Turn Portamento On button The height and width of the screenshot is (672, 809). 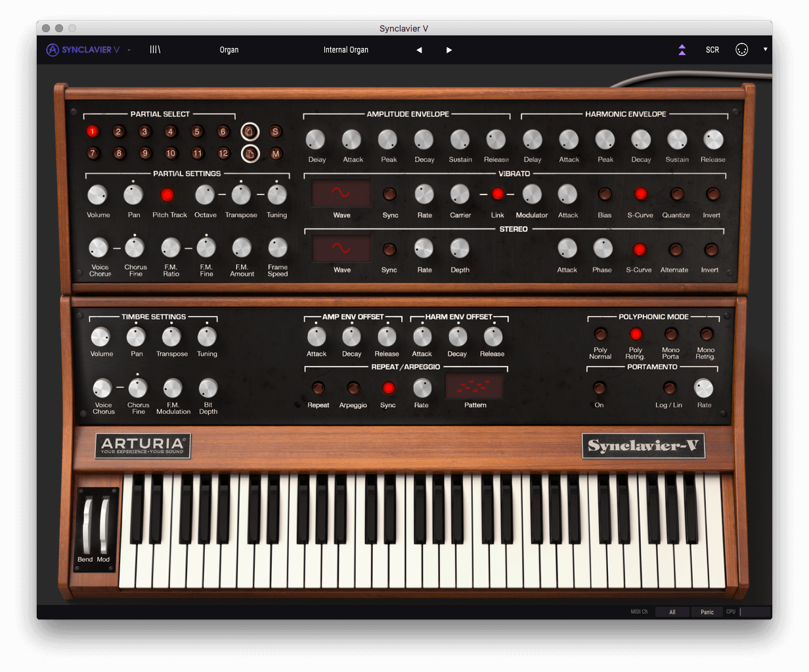click(599, 388)
